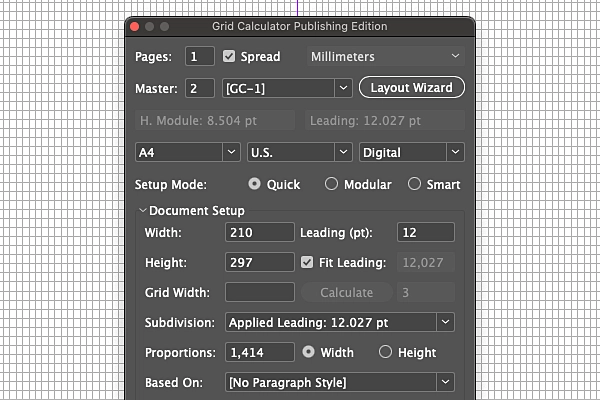
Task: Click the empty Grid Width field
Action: (x=260, y=292)
